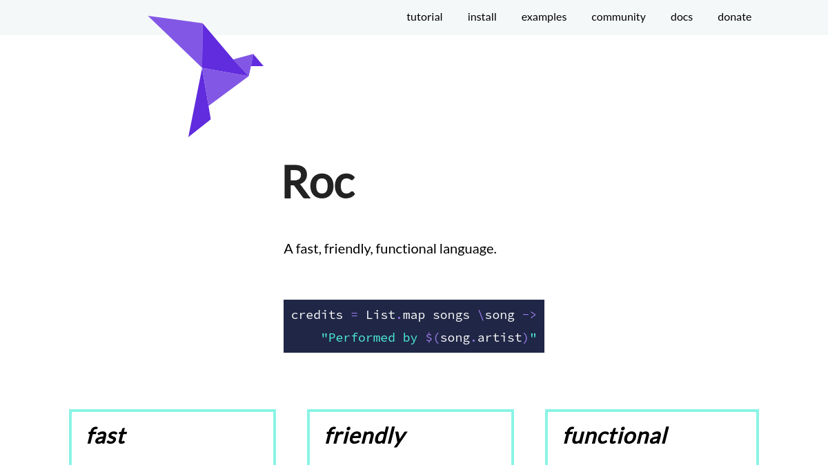Select the 'functional' feature card
The height and width of the screenshot is (465, 828).
point(652,437)
